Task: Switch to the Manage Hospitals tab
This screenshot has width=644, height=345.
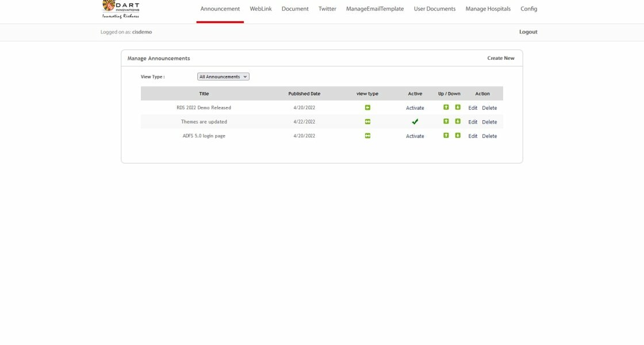Action: [x=488, y=9]
